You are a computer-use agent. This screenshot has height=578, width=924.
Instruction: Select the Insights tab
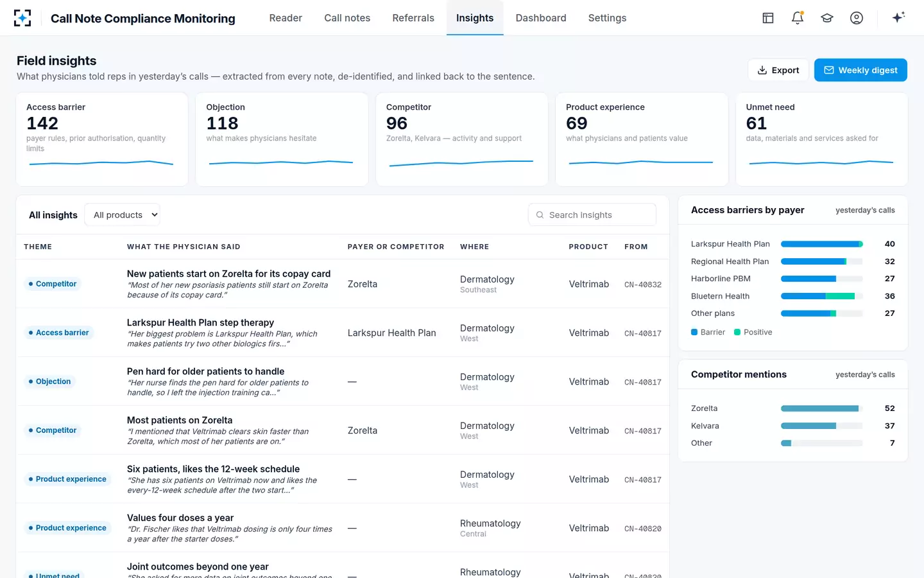coord(475,18)
